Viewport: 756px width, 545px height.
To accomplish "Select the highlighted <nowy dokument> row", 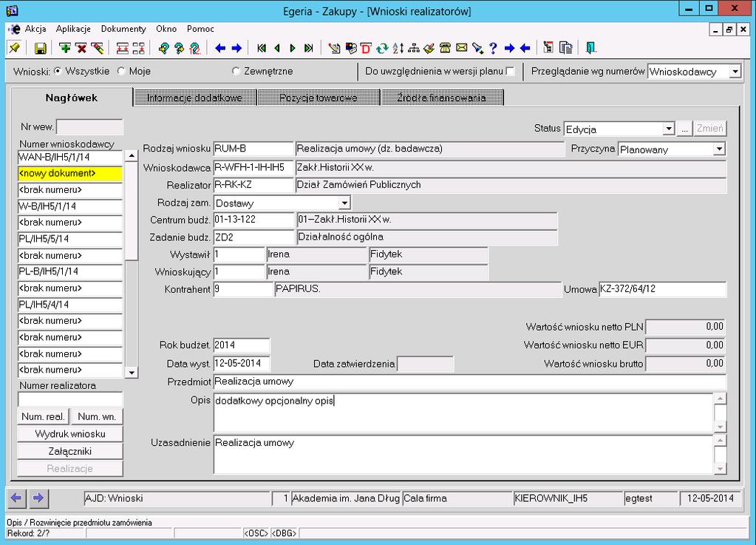I will click(70, 173).
